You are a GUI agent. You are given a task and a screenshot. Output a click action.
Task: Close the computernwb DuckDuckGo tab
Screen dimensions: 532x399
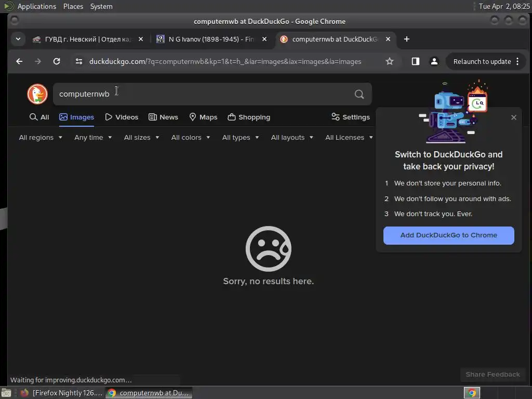(388, 39)
